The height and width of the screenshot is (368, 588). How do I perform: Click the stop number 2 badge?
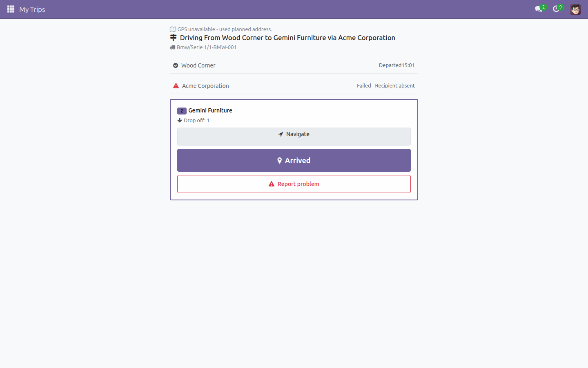coord(182,111)
